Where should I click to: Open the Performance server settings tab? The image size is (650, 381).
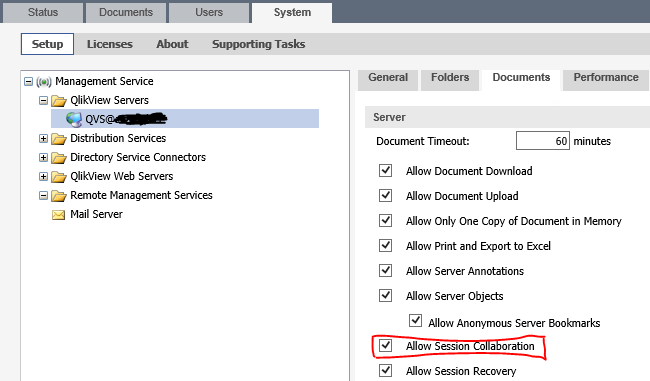click(606, 79)
